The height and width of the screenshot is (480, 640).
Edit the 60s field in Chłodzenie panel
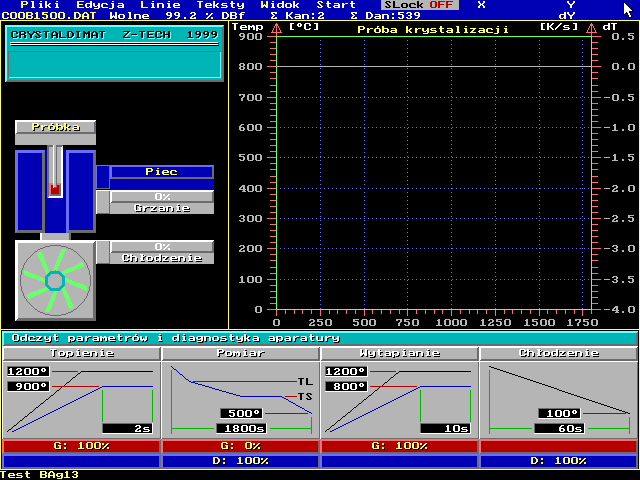point(559,429)
